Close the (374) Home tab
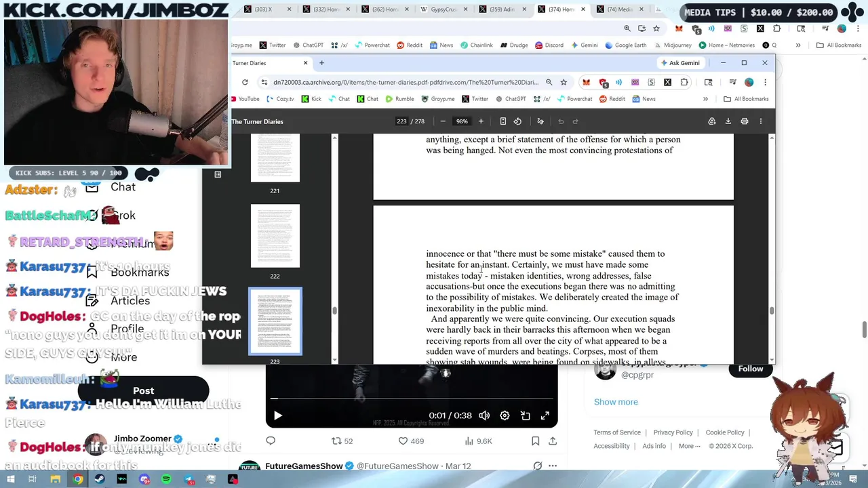The height and width of the screenshot is (488, 868). pos(583,9)
